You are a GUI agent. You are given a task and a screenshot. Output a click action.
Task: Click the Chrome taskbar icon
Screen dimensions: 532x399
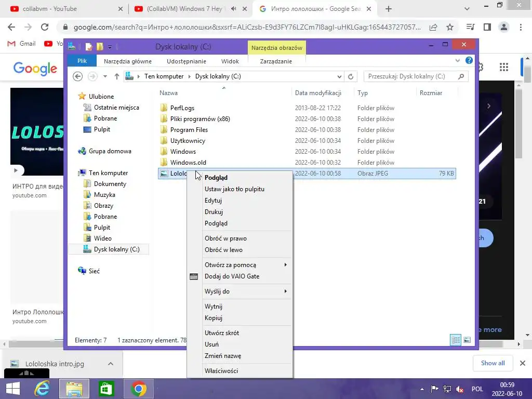click(138, 389)
